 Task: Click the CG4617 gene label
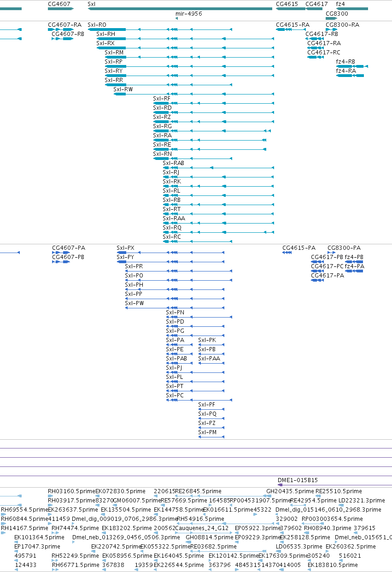tap(316, 4)
